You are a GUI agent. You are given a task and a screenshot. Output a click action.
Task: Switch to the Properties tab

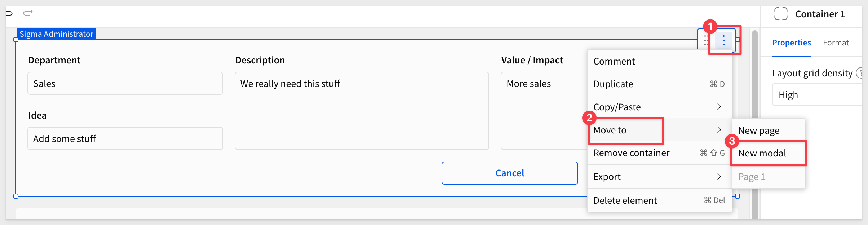pyautogui.click(x=791, y=43)
